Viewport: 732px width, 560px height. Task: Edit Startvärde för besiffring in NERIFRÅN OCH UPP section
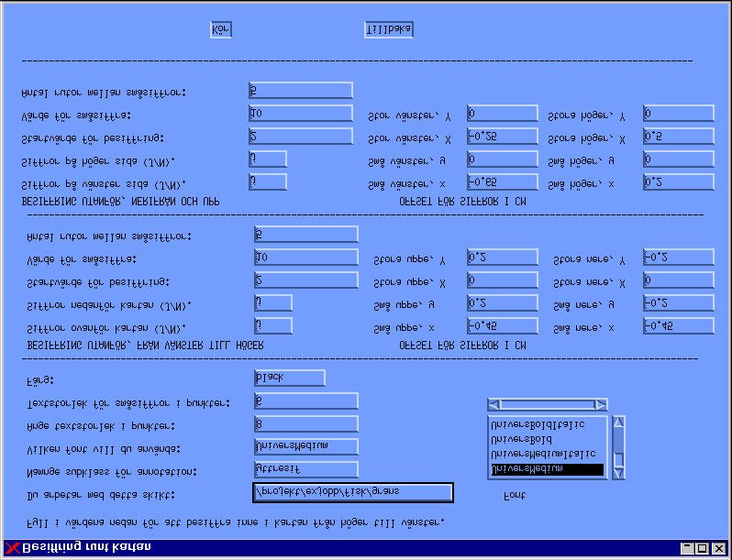301,137
